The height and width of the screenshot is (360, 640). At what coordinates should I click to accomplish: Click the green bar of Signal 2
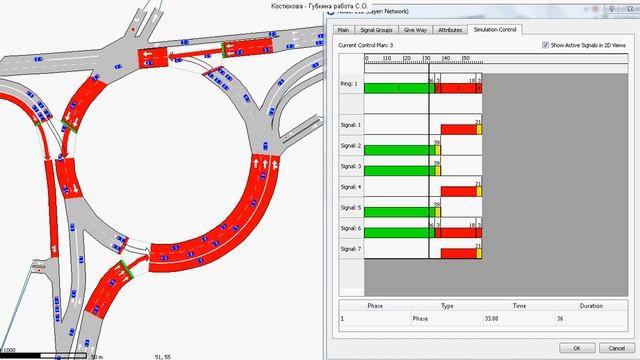click(x=400, y=150)
